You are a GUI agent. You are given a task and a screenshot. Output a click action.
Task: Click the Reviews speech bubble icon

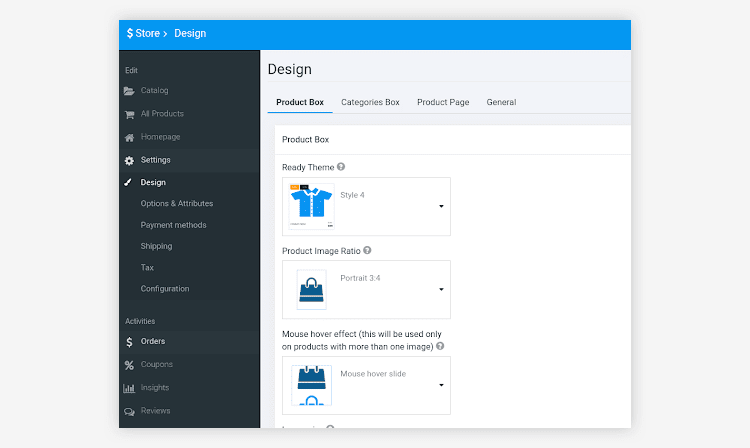click(129, 411)
